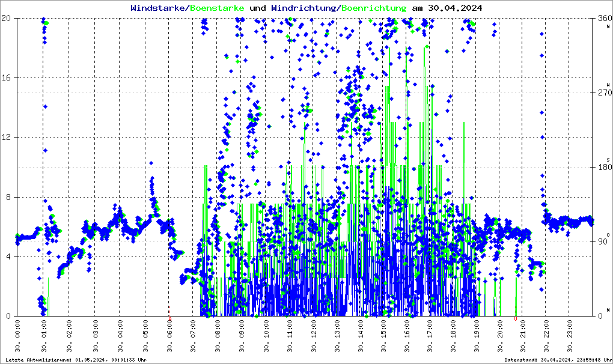613x364 pixels.
Task: Click the wind-strength axis value 16
Action: (6, 77)
